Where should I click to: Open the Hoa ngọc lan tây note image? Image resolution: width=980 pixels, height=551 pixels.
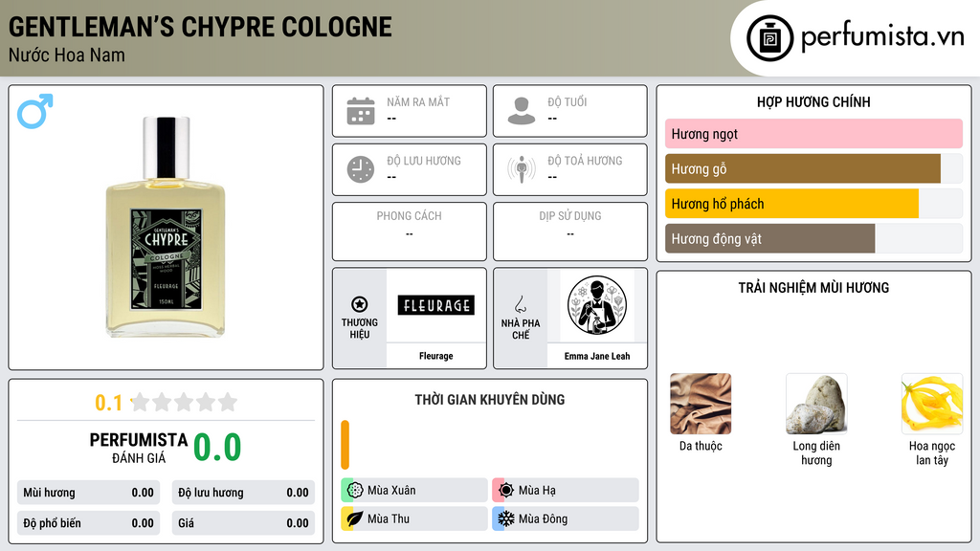click(x=932, y=404)
